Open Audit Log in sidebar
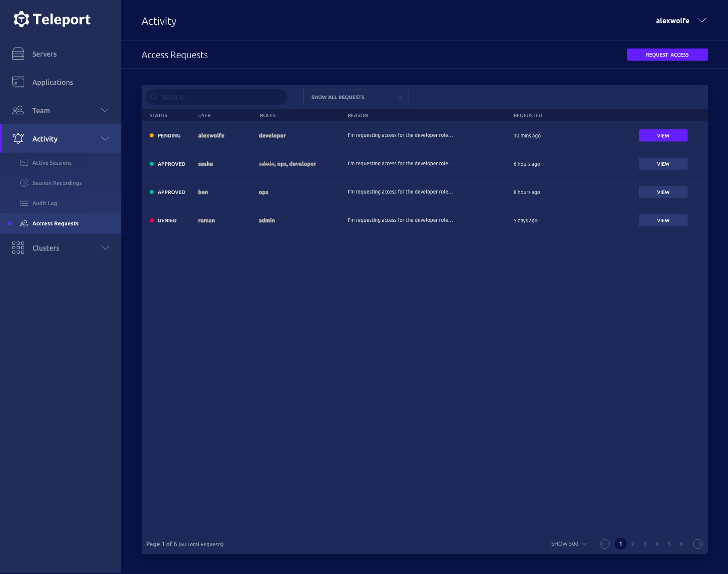 (44, 203)
